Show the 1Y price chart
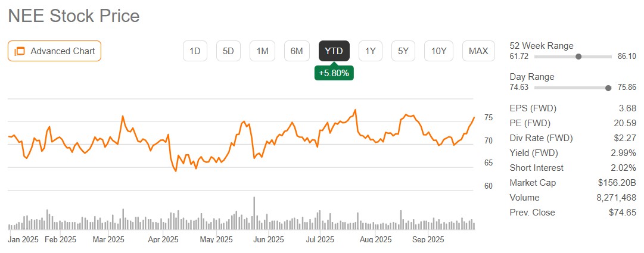 tap(371, 51)
